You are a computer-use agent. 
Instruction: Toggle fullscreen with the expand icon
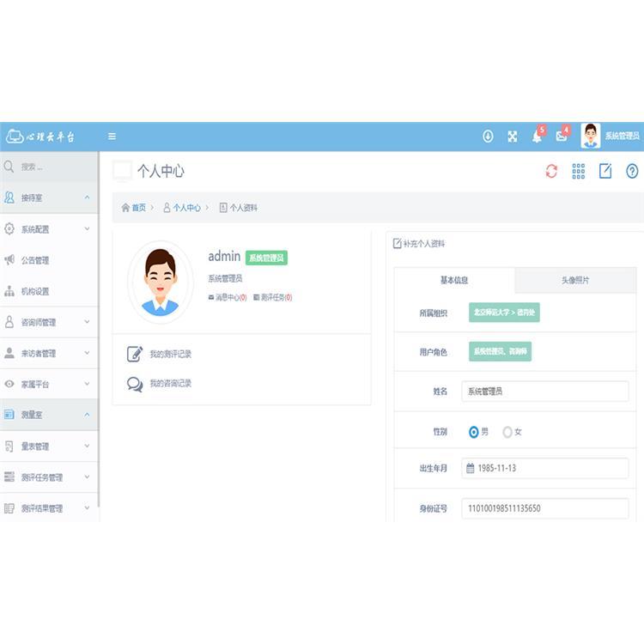513,137
